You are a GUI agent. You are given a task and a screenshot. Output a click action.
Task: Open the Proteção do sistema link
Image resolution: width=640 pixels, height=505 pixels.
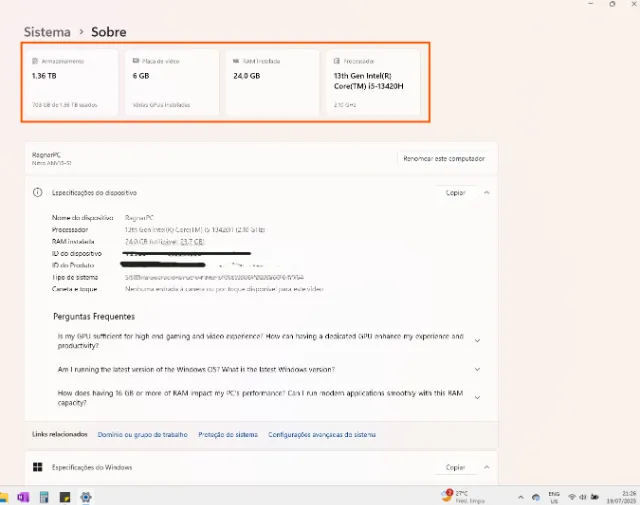227,435
